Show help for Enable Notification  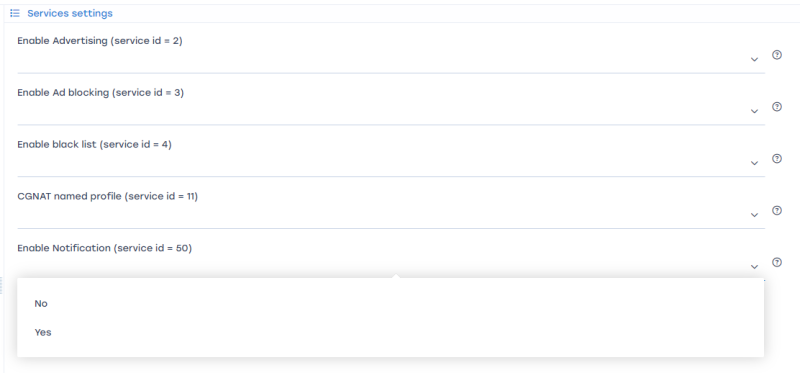777,262
